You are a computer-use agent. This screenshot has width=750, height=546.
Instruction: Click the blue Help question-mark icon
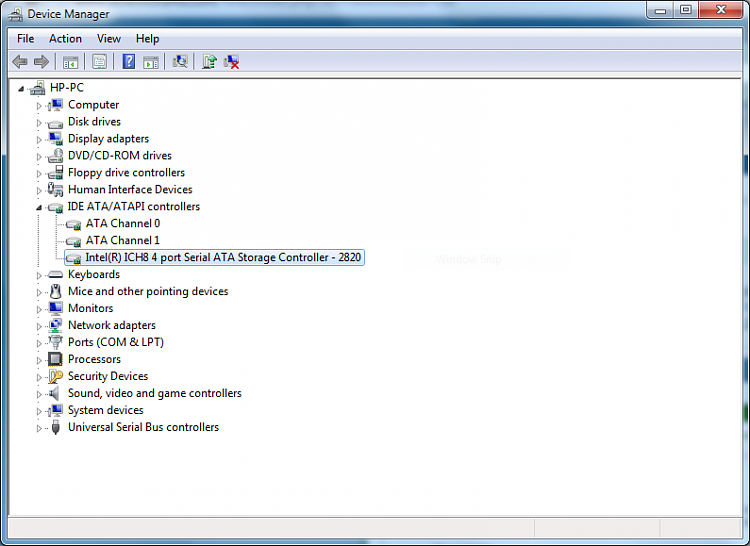[129, 62]
